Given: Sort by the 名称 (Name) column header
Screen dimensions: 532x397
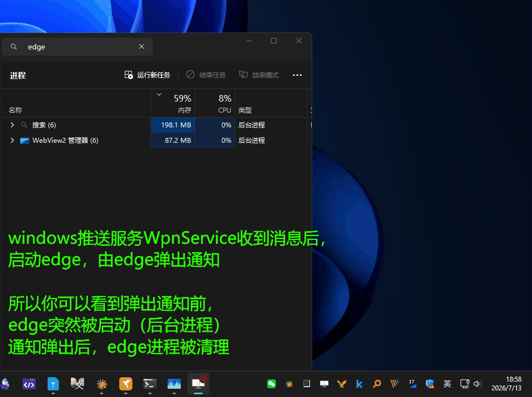Looking at the screenshot, I should pos(15,110).
